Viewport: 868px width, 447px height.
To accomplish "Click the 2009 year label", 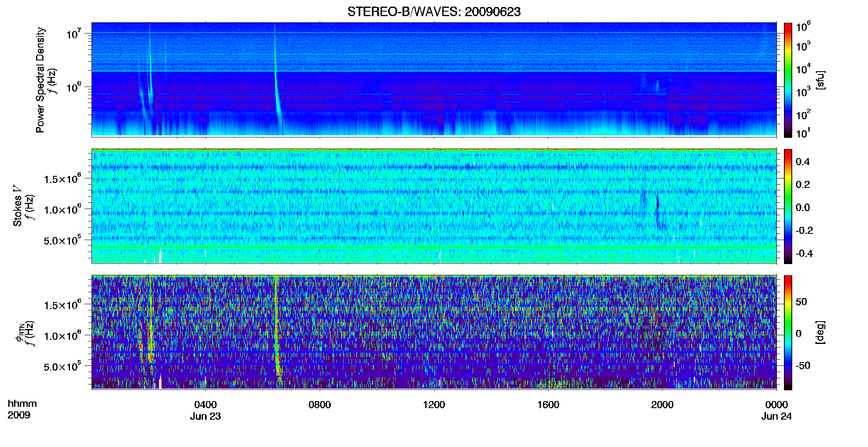I will pyautogui.click(x=19, y=415).
